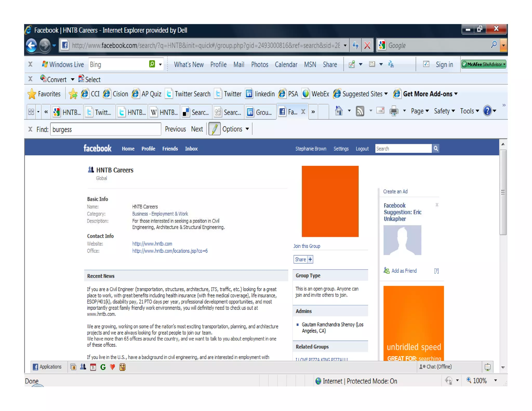532x411 pixels.
Task: Click the Refresh page icon
Action: tap(355, 46)
